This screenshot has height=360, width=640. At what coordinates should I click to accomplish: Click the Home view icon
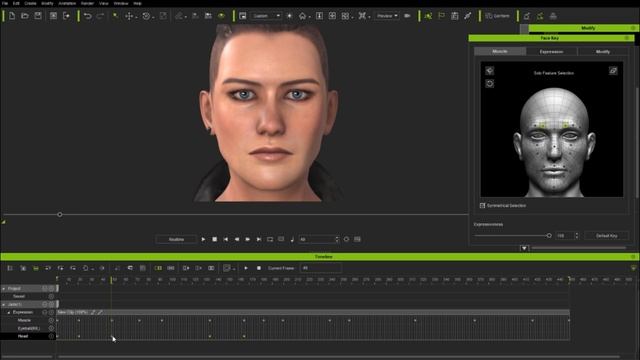302,16
